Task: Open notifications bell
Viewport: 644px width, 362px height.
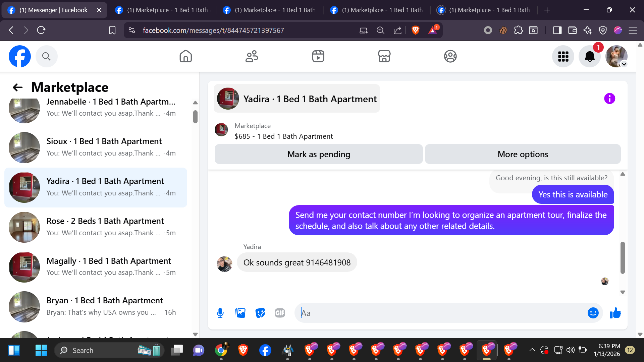Action: tap(590, 56)
